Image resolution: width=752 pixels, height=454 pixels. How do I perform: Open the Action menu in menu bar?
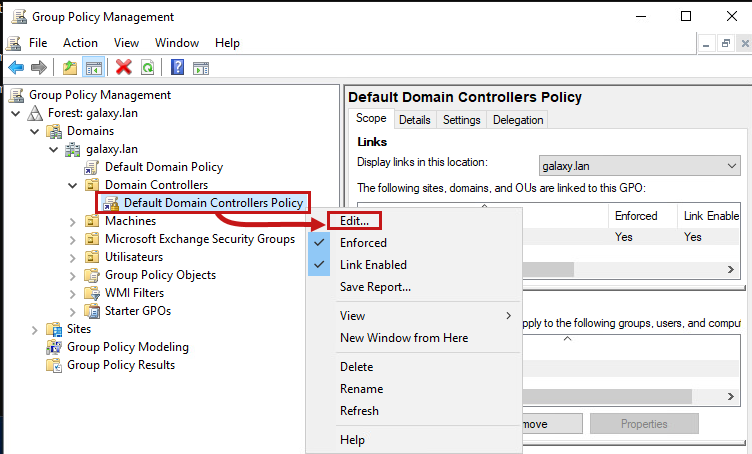coord(80,43)
